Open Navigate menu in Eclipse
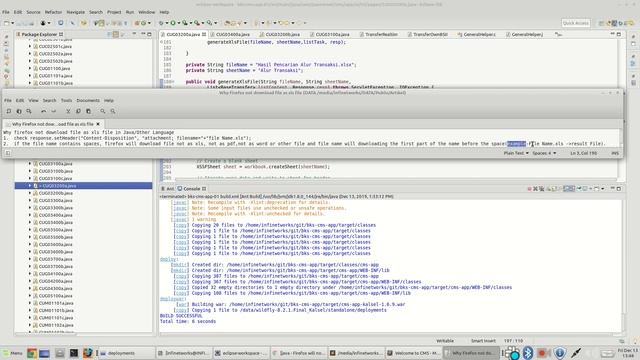The width and height of the screenshot is (640, 360). coord(76,12)
